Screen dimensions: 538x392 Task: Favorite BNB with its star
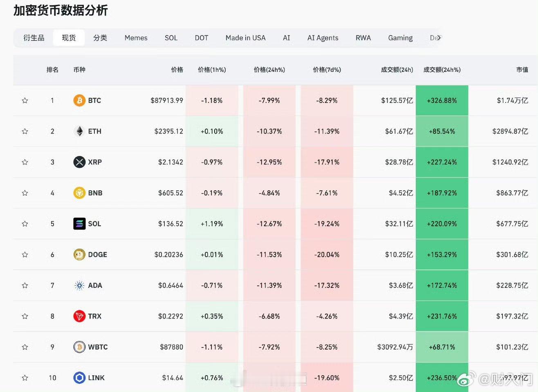25,193
